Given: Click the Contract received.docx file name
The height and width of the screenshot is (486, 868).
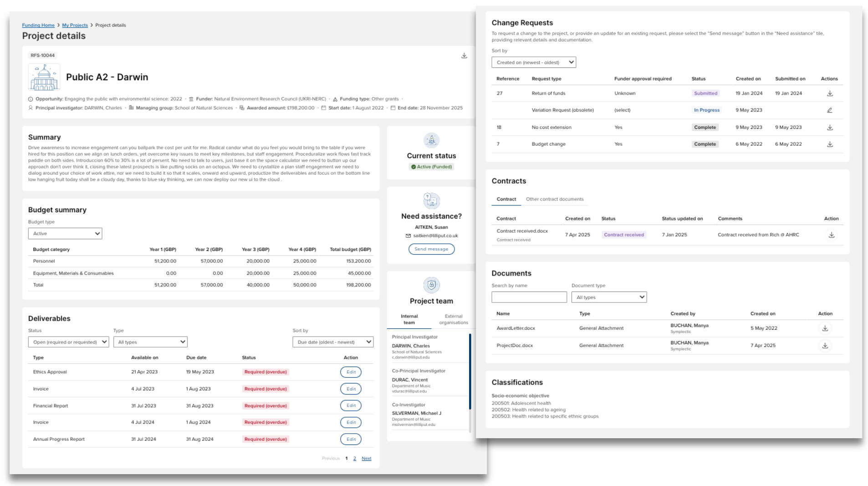Looking at the screenshot, I should [522, 231].
